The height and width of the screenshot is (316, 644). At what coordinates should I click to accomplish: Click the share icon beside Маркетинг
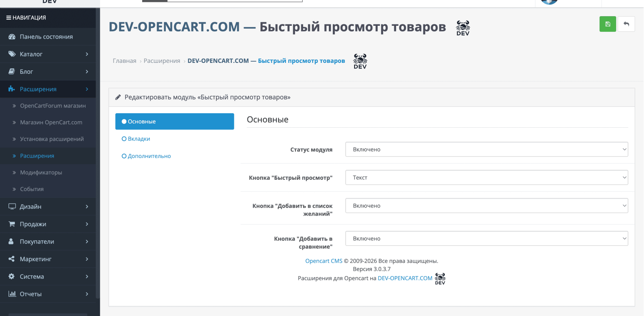(11, 259)
